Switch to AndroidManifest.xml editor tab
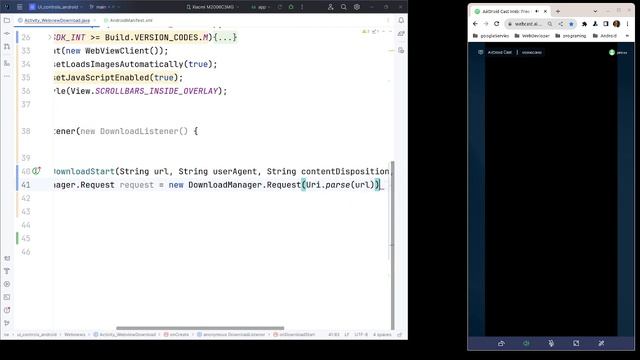 128,20
